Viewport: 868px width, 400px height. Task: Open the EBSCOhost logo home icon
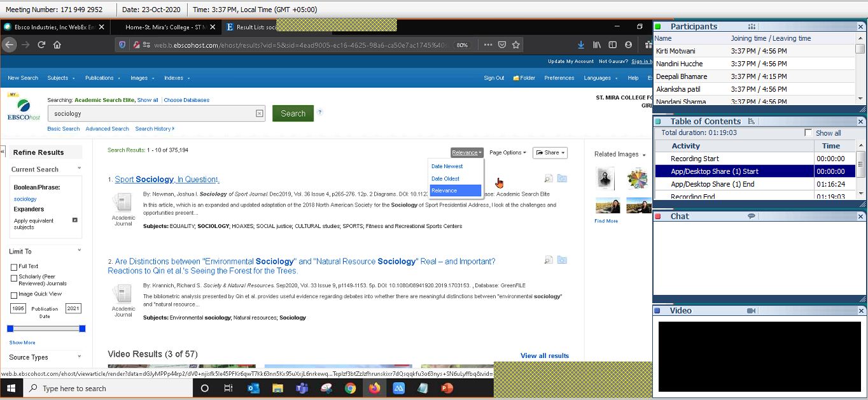pos(23,110)
